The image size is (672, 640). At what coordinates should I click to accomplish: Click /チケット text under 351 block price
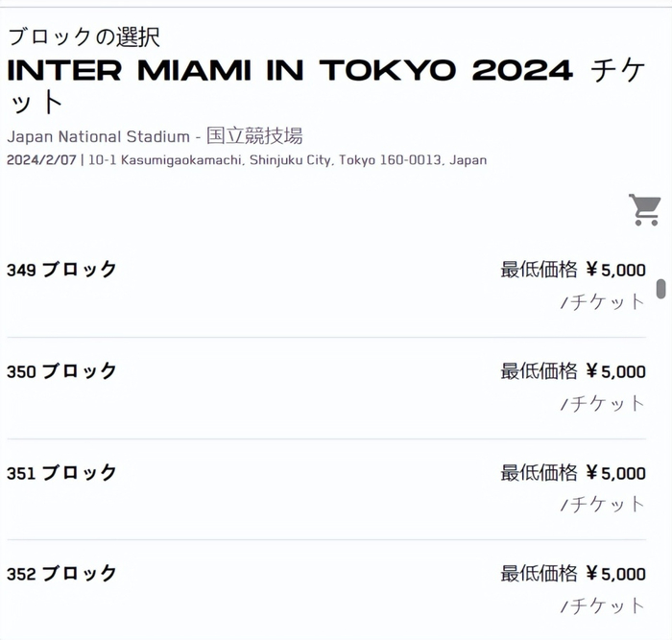coord(603,505)
